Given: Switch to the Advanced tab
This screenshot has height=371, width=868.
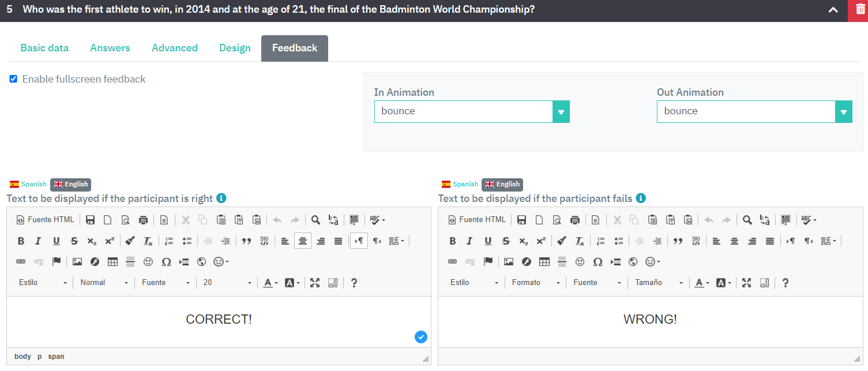Looking at the screenshot, I should (x=175, y=48).
